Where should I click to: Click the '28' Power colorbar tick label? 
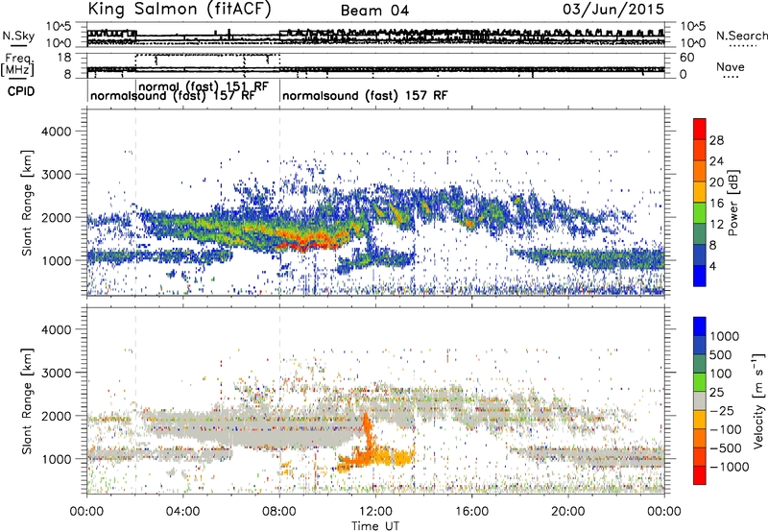click(716, 140)
